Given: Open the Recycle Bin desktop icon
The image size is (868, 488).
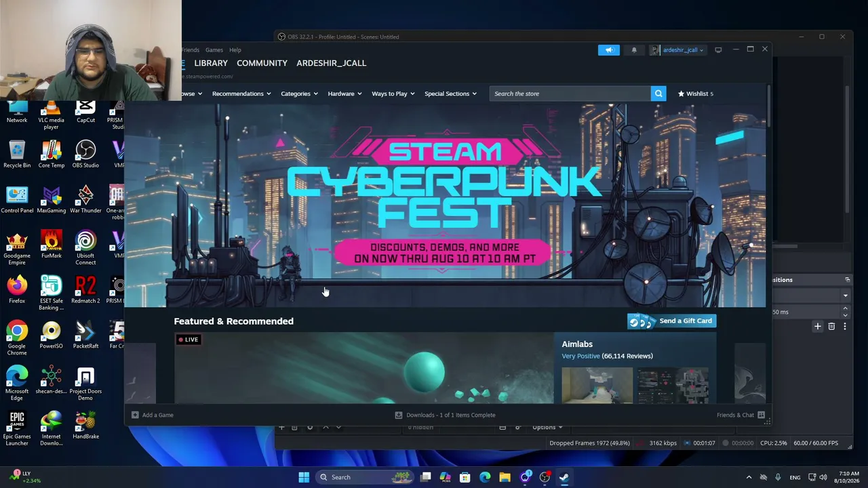Looking at the screenshot, I should [17, 155].
